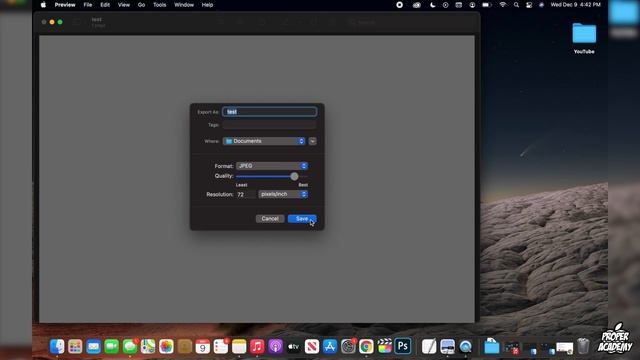This screenshot has height=360, width=640.
Task: Click the Resolution value field showing 72
Action: 245,194
